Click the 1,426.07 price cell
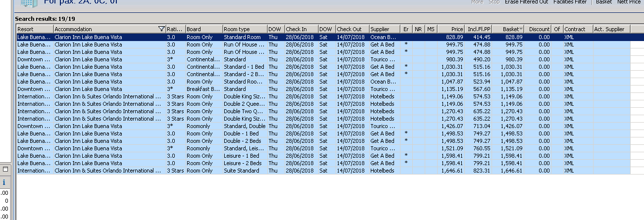 click(451, 126)
